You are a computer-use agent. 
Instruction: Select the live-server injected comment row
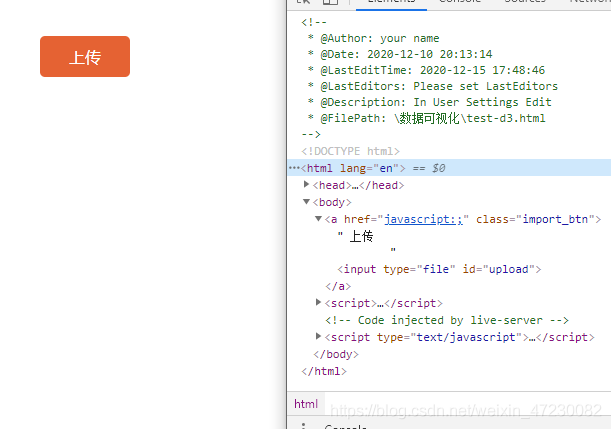pyautogui.click(x=447, y=320)
